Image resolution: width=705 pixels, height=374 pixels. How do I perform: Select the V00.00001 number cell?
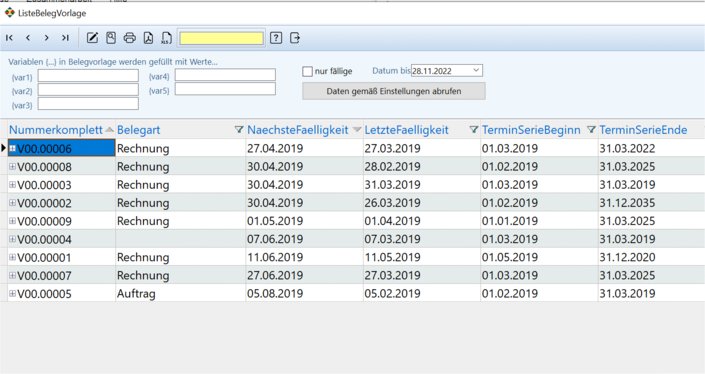(62, 257)
